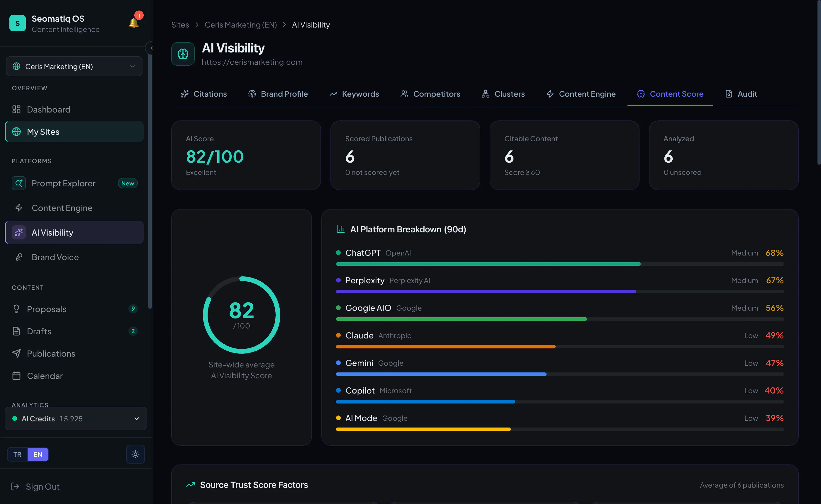Click the Drafts document icon
Image resolution: width=821 pixels, height=504 pixels.
tap(16, 331)
